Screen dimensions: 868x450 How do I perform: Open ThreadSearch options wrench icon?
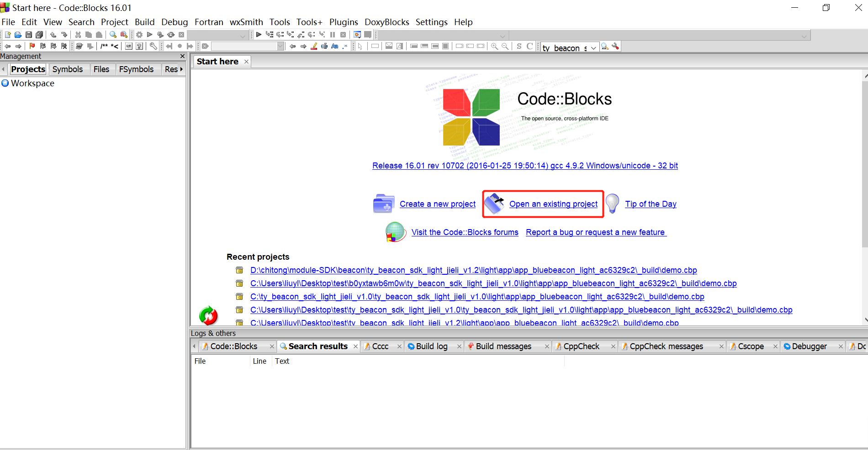615,46
